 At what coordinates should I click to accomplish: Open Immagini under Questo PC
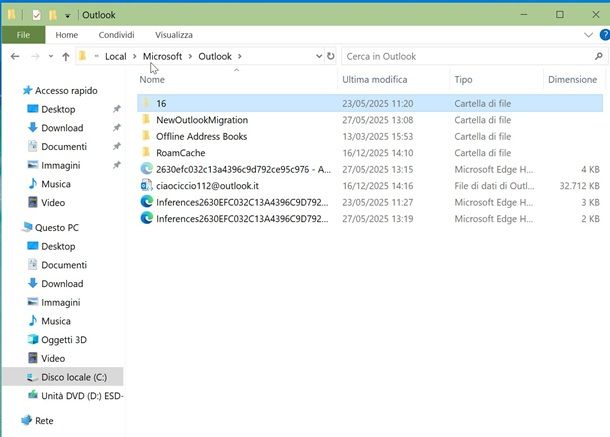(61, 302)
